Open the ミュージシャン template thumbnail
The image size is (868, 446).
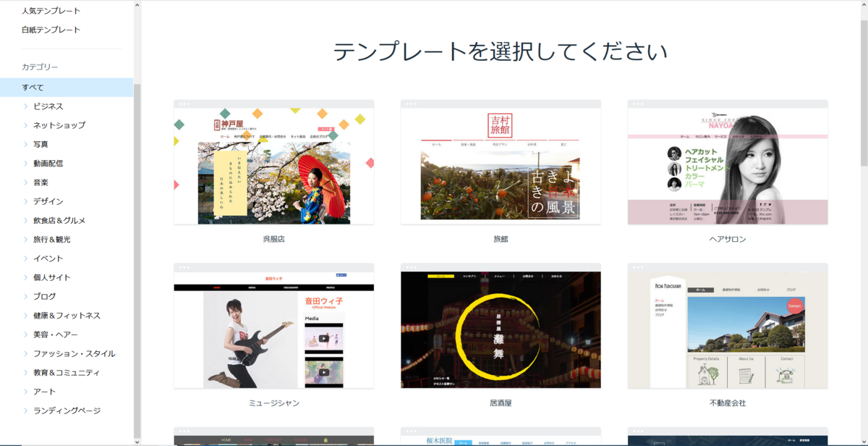tap(274, 326)
